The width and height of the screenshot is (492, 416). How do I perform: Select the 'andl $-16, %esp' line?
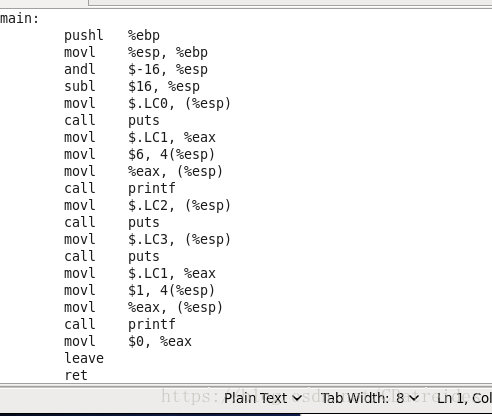pyautogui.click(x=136, y=69)
